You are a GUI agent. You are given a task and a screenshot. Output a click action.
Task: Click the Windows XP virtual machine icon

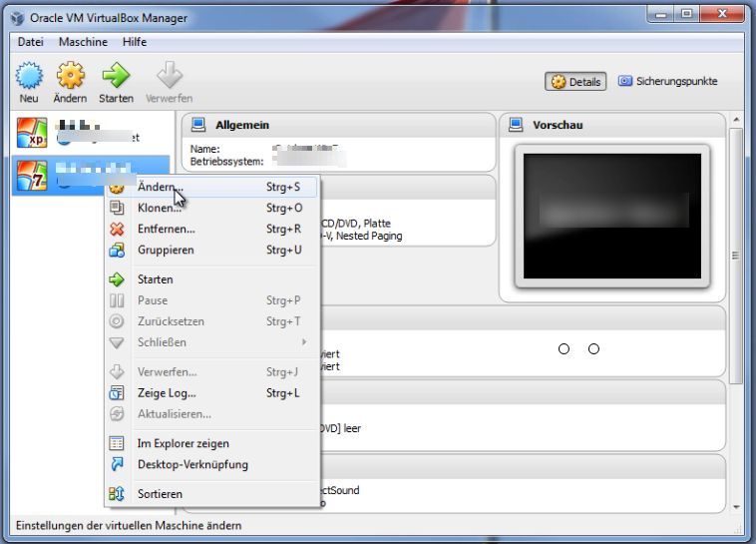click(x=33, y=135)
